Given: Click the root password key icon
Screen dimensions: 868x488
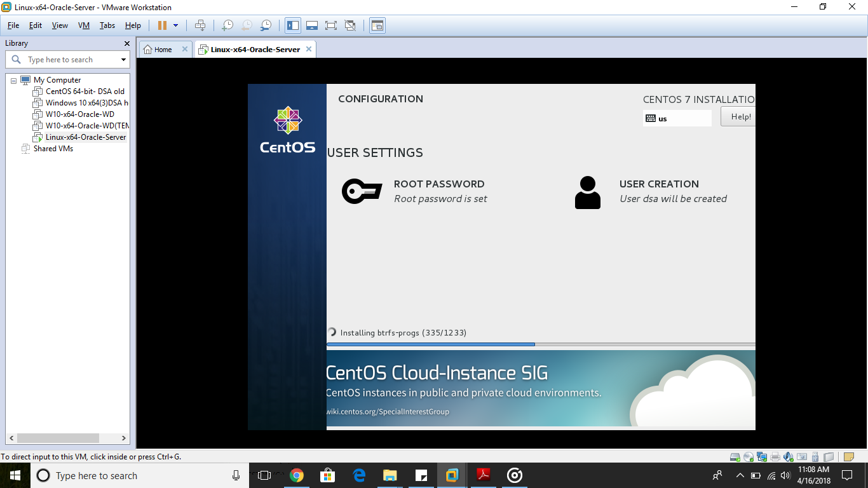Looking at the screenshot, I should [x=362, y=191].
